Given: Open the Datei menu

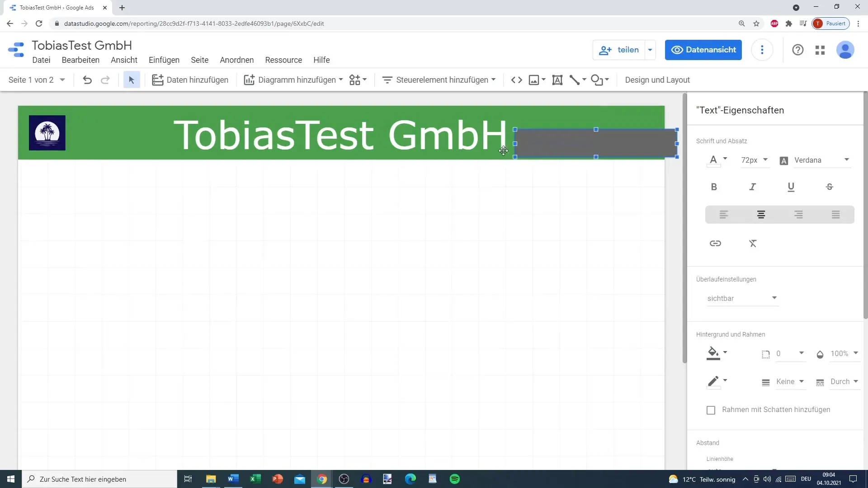Looking at the screenshot, I should pyautogui.click(x=41, y=60).
